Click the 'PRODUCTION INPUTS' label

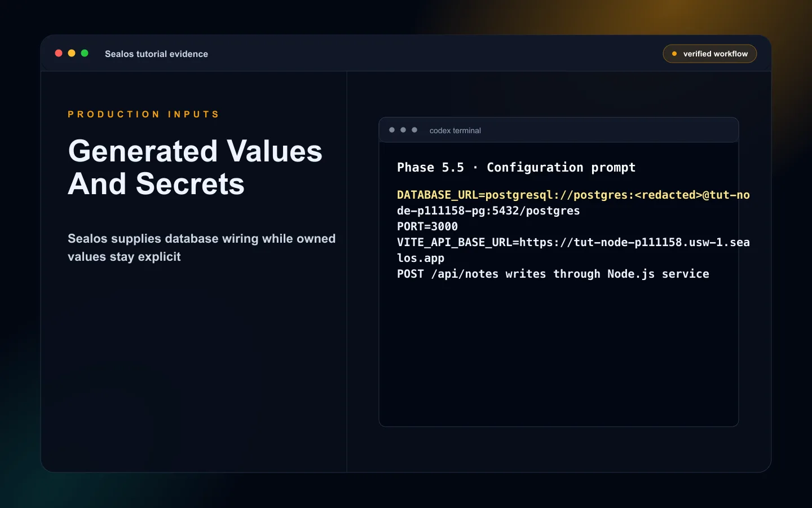pos(143,114)
